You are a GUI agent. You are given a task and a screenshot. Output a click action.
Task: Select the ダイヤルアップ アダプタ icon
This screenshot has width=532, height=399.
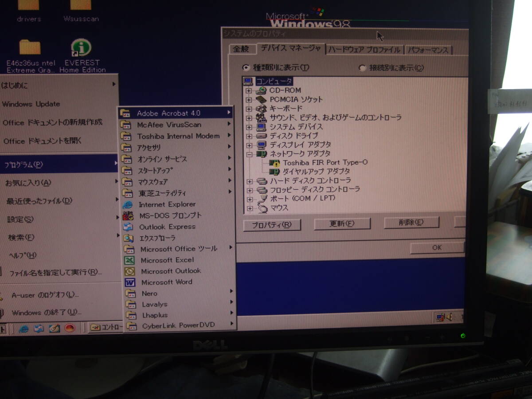[x=274, y=171]
